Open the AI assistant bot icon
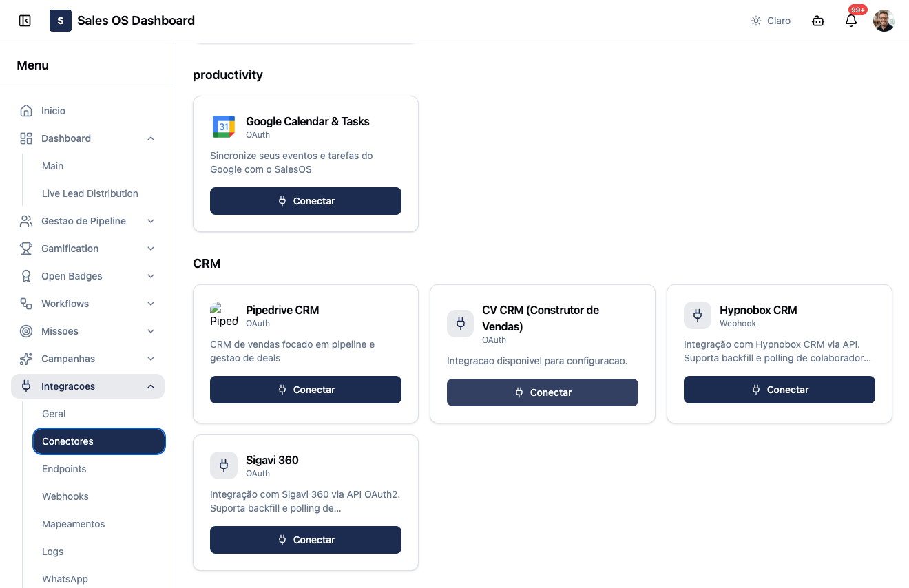The width and height of the screenshot is (909, 588). tap(818, 21)
